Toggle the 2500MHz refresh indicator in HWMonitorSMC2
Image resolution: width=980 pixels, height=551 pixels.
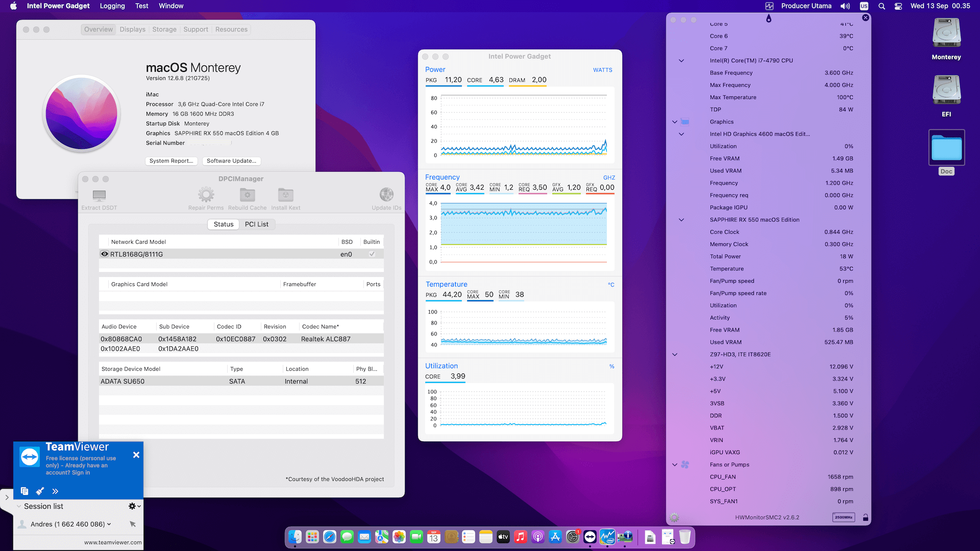click(844, 517)
